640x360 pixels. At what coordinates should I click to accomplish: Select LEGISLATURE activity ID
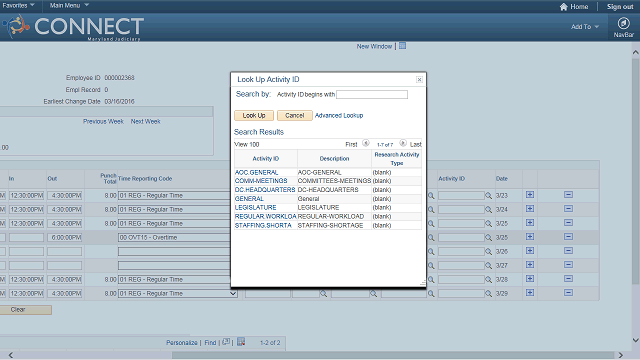click(x=256, y=207)
